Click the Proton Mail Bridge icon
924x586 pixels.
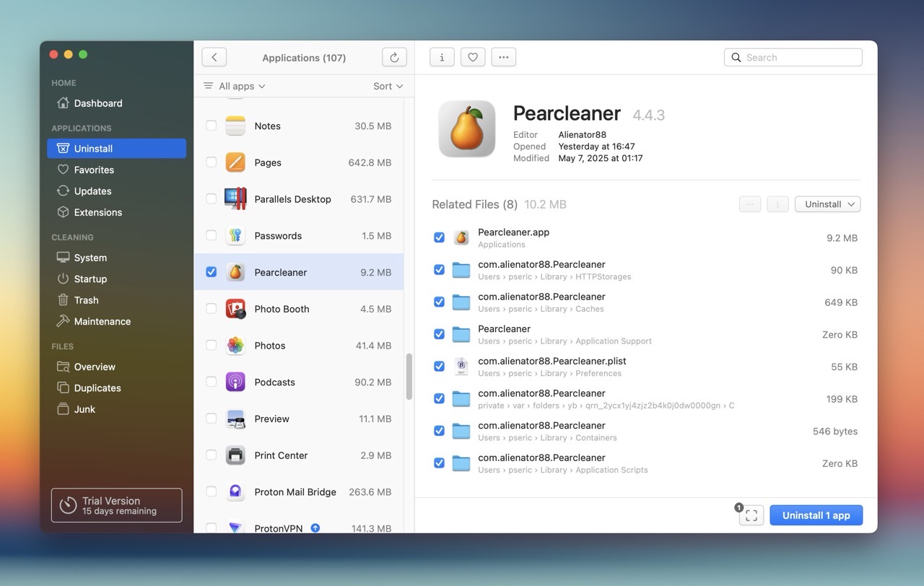pyautogui.click(x=235, y=491)
